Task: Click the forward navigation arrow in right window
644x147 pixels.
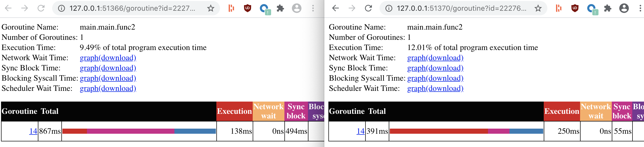Action: [x=352, y=8]
